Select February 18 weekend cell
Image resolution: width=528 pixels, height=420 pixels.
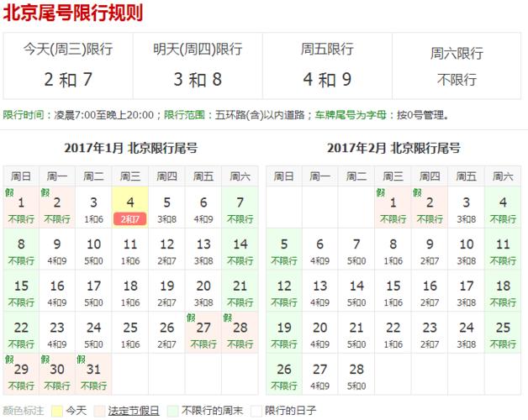(x=503, y=291)
